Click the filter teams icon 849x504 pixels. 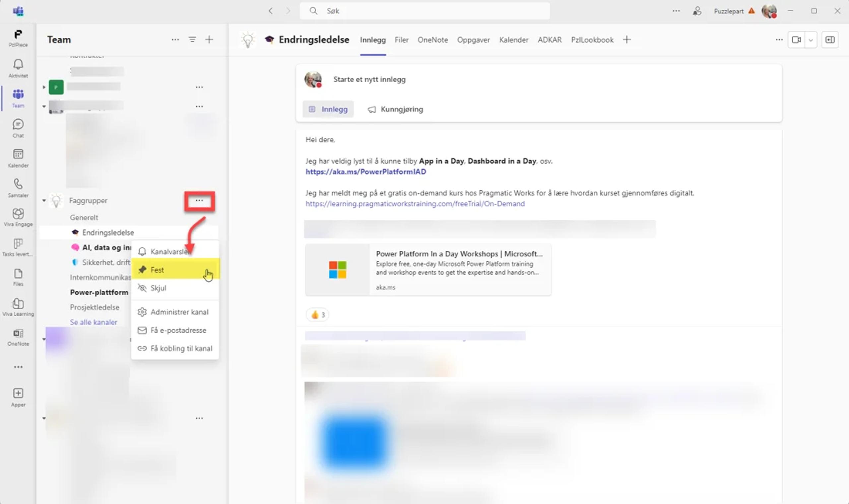coord(192,40)
